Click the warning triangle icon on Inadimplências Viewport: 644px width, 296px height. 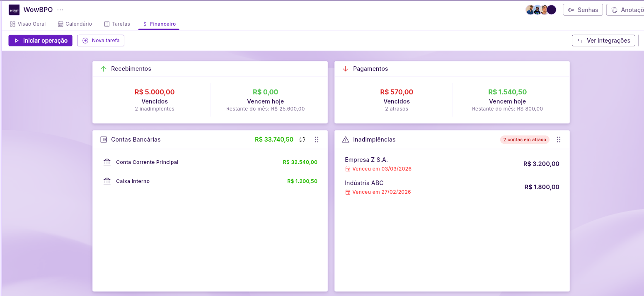click(x=346, y=140)
